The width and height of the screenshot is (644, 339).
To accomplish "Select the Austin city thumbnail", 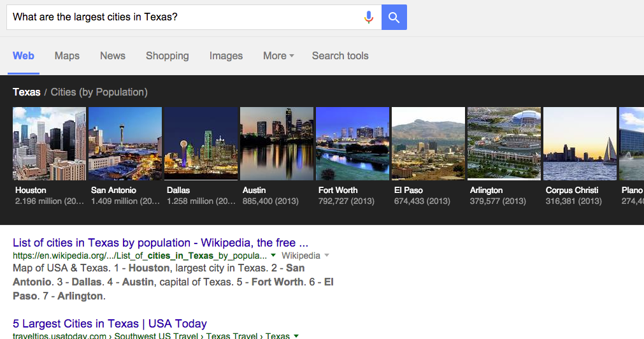I will click(x=277, y=144).
